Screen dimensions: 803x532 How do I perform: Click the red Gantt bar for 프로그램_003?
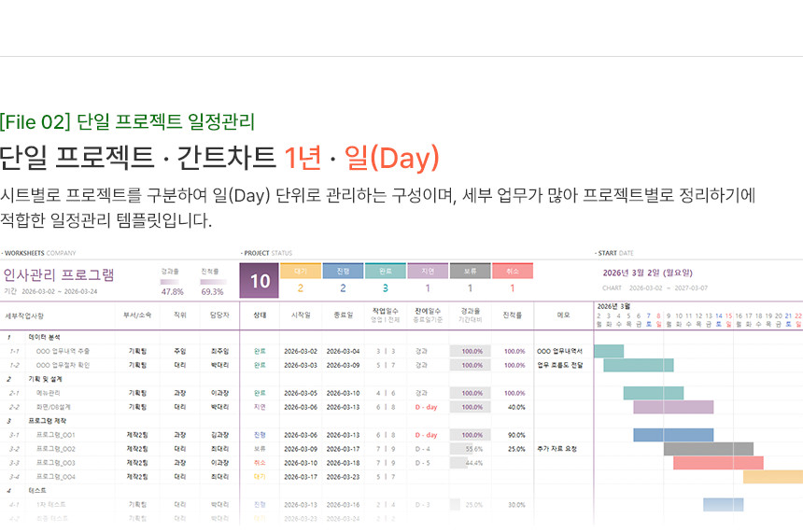tap(718, 463)
